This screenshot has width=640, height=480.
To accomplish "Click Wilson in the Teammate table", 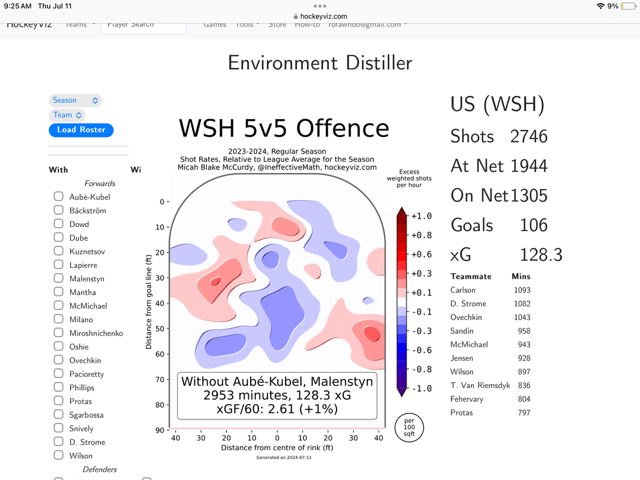I will (x=462, y=372).
